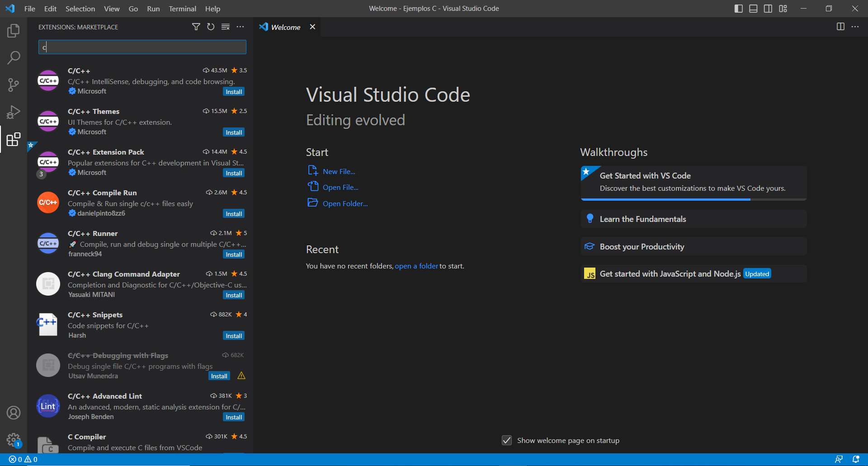Image resolution: width=868 pixels, height=466 pixels.
Task: Open the editor More Actions ellipsis menu
Action: click(x=856, y=27)
